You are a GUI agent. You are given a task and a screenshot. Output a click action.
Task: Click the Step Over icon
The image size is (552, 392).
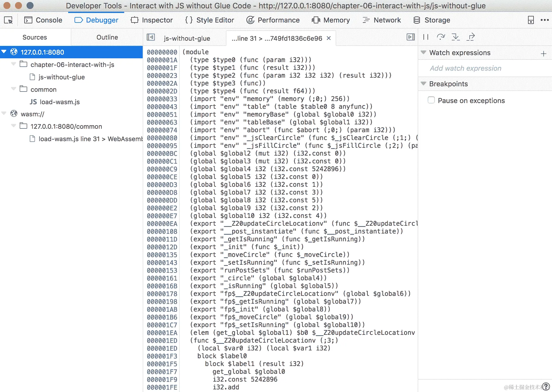441,37
